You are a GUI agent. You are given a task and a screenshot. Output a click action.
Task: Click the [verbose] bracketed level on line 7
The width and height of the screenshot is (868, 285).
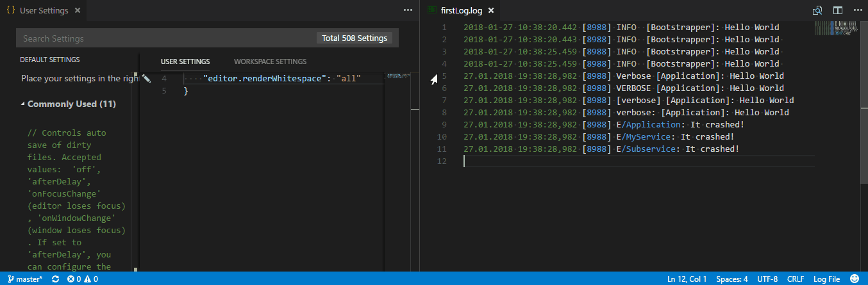[x=638, y=101]
